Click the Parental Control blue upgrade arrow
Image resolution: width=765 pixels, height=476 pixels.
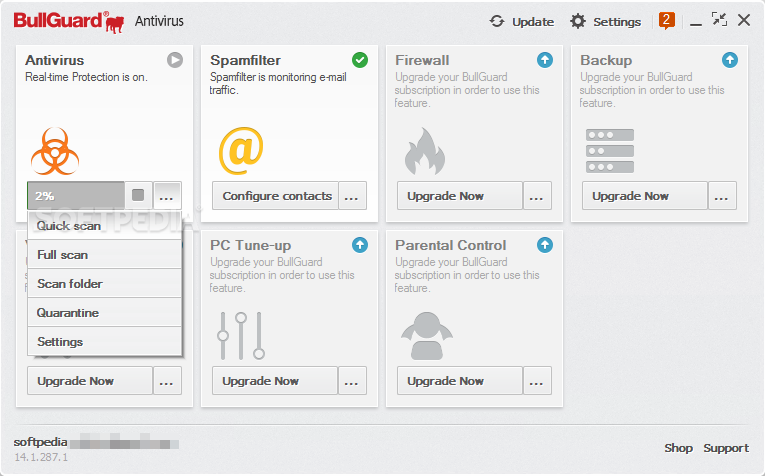click(545, 245)
